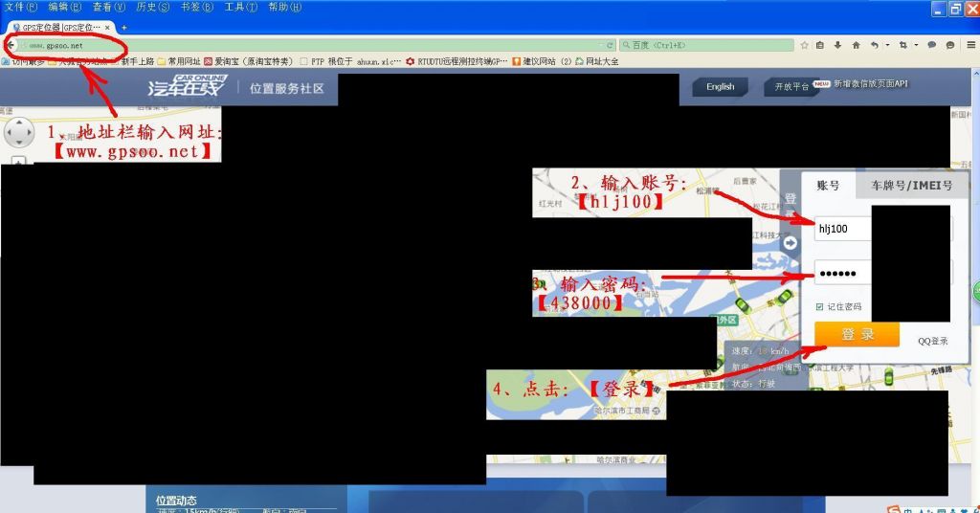Click the QQ登录 link
Viewport: 980px width, 513px height.
932,341
